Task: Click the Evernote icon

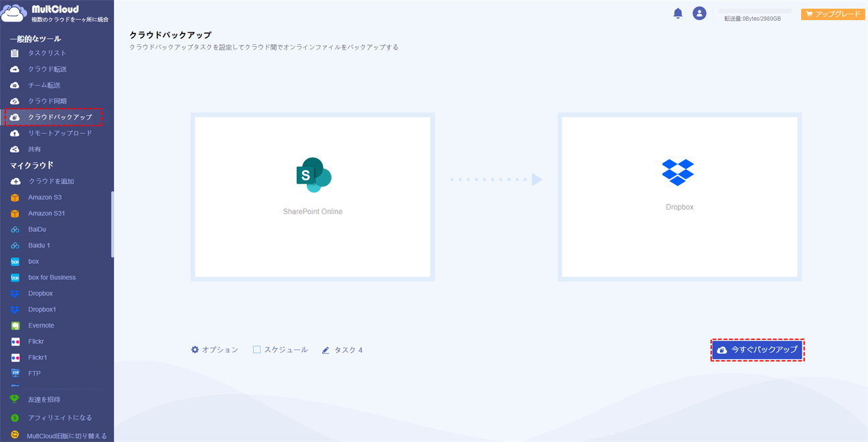Action: point(15,326)
